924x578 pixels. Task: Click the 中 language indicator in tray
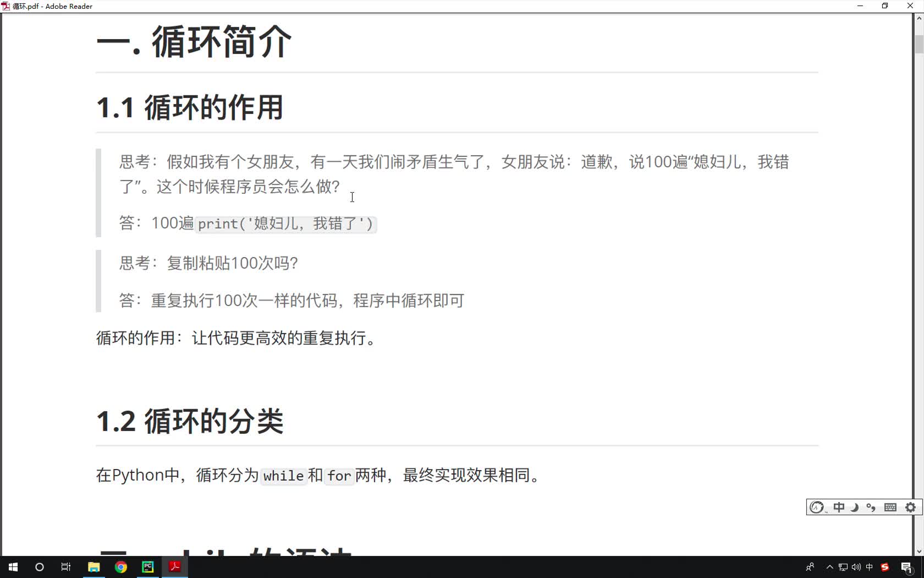(870, 567)
